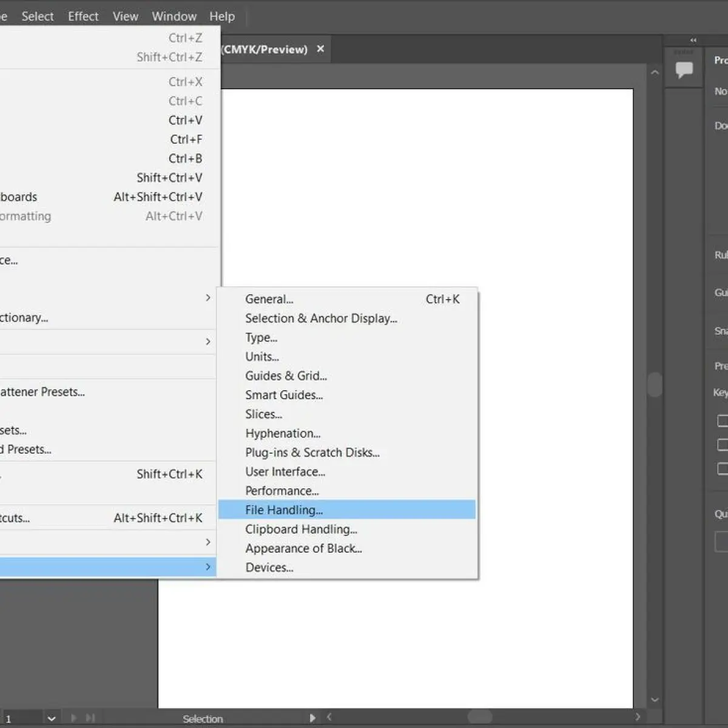This screenshot has height=728, width=728.
Task: Choose Selection & Anchor Display... entry
Action: [347, 318]
